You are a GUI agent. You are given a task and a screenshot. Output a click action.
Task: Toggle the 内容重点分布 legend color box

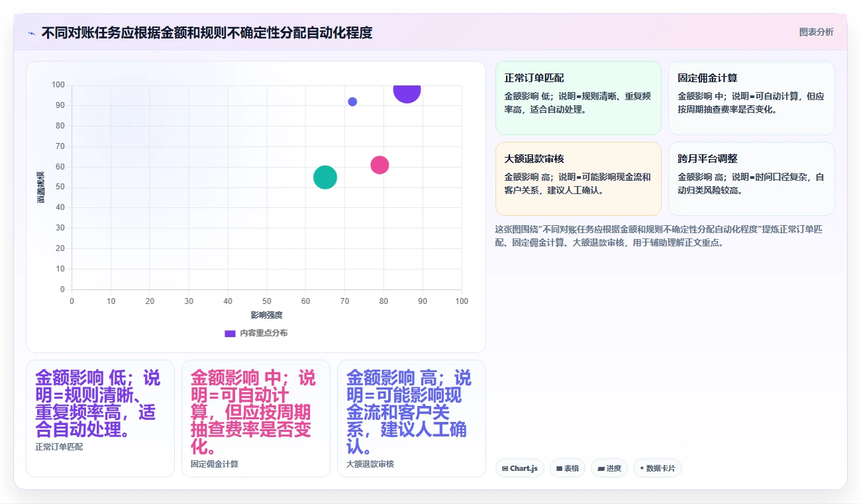(230, 333)
